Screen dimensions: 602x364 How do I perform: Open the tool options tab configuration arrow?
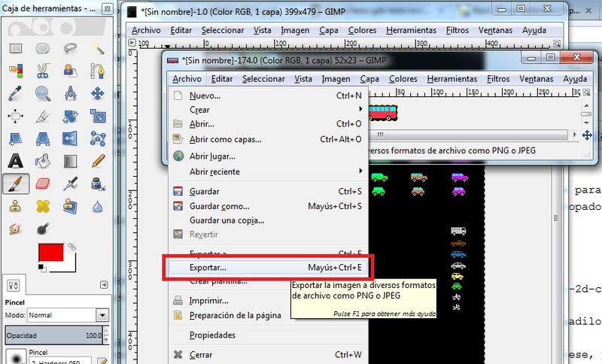pos(104,284)
